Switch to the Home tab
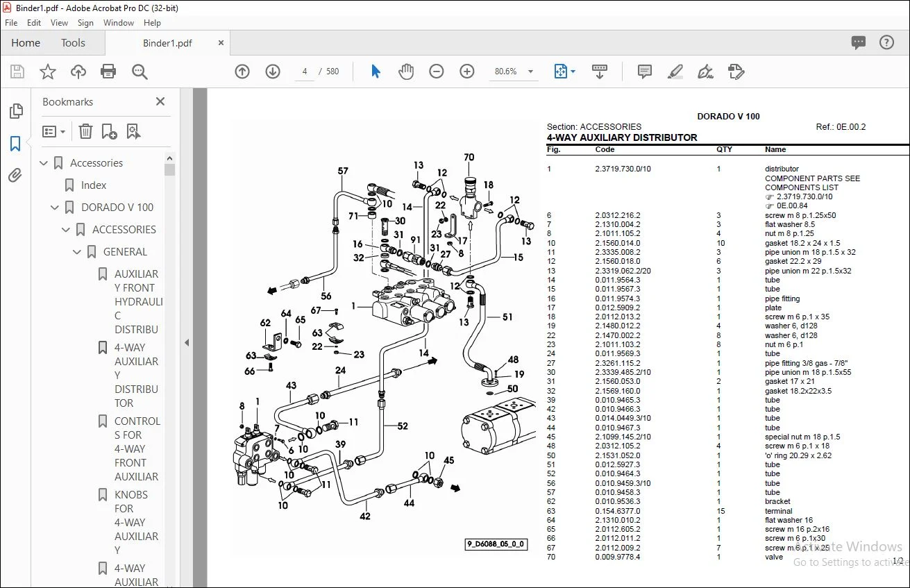 26,43
